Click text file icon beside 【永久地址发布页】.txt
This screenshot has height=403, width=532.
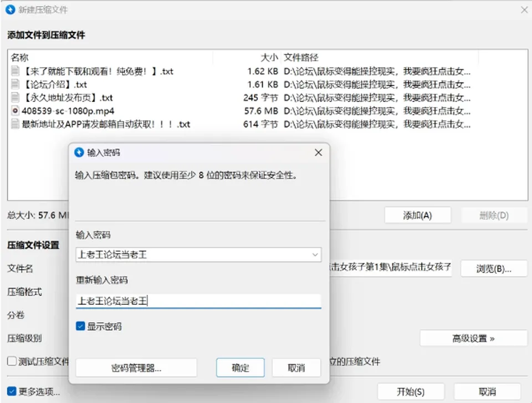(x=15, y=98)
